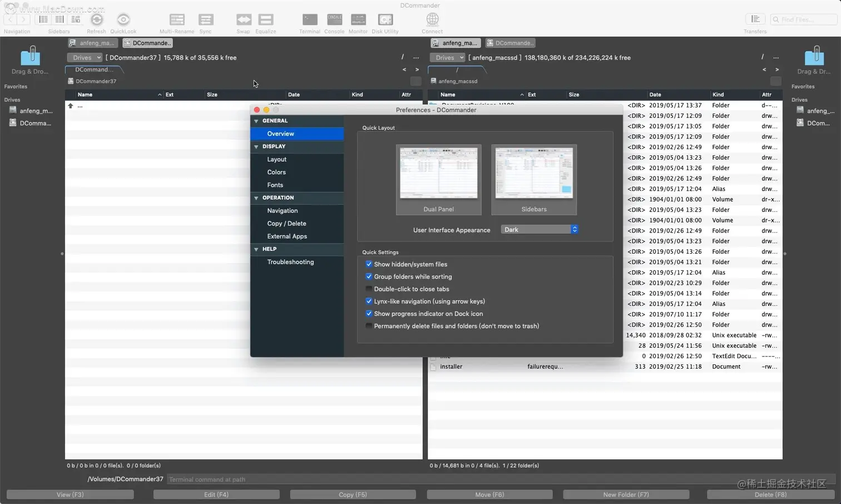The width and height of the screenshot is (841, 504).
Task: Enable Permanently delete files and folders
Action: click(x=369, y=326)
